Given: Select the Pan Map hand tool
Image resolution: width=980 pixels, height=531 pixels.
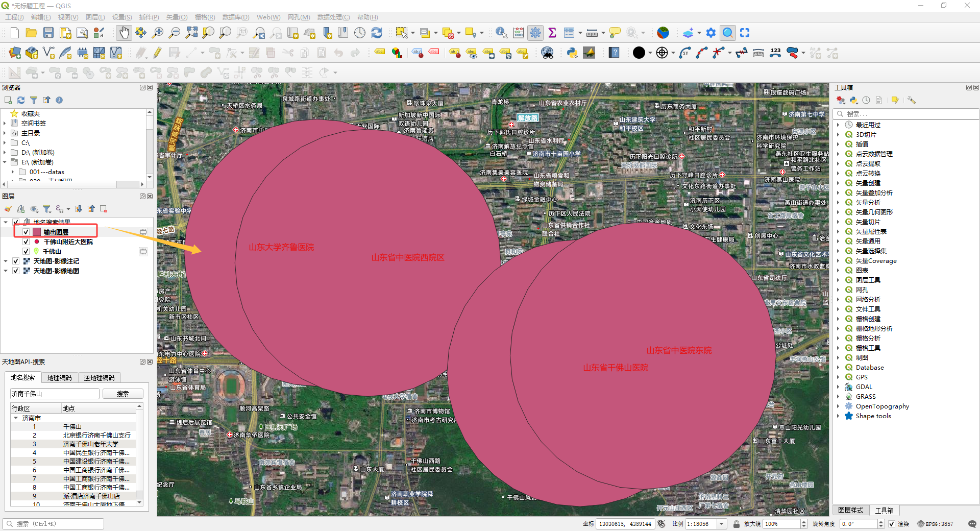Looking at the screenshot, I should (x=124, y=33).
